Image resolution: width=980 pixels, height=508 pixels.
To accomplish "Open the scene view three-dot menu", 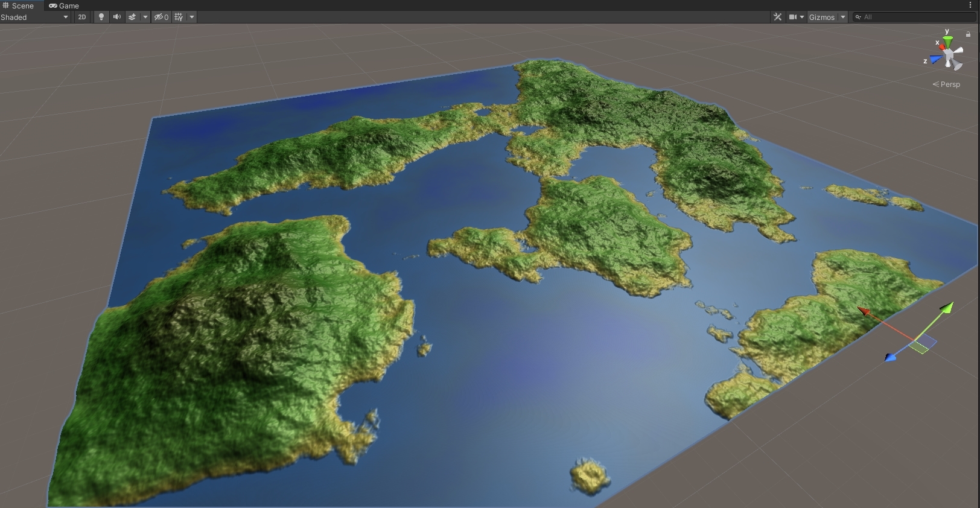I will [970, 5].
